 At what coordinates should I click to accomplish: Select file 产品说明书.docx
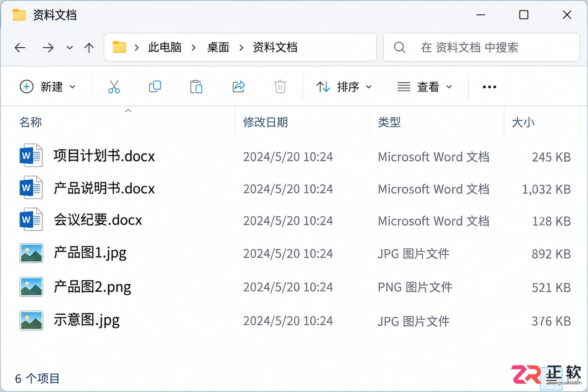click(104, 188)
